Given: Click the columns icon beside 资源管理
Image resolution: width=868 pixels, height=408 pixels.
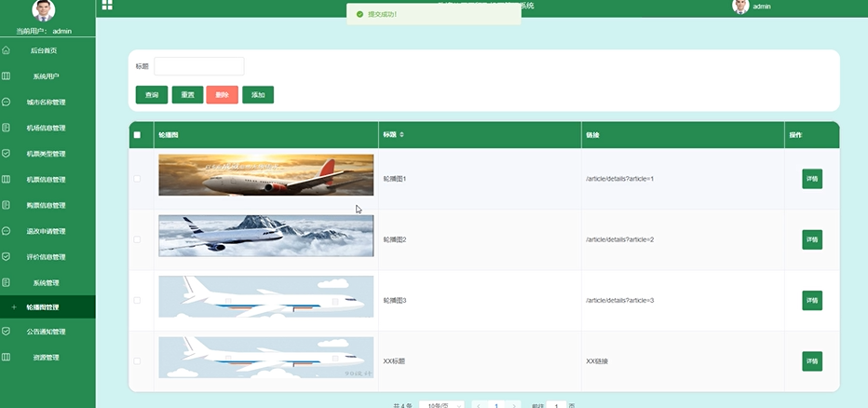Looking at the screenshot, I should (x=7, y=357).
